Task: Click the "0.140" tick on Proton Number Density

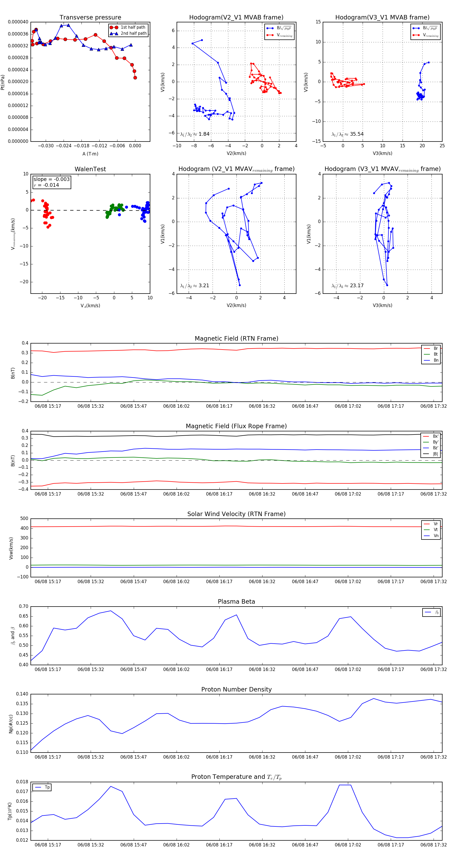Action: 22,694
